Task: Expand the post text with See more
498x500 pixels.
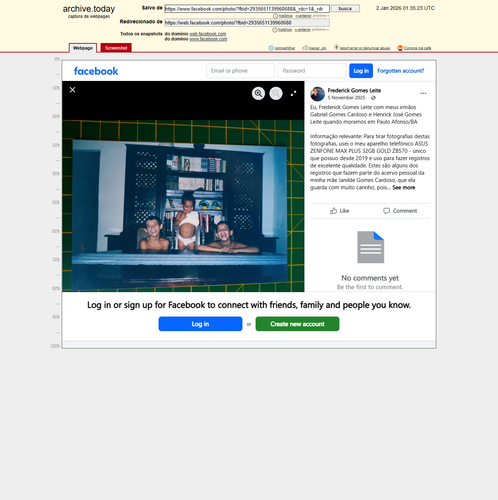Action: coord(404,188)
